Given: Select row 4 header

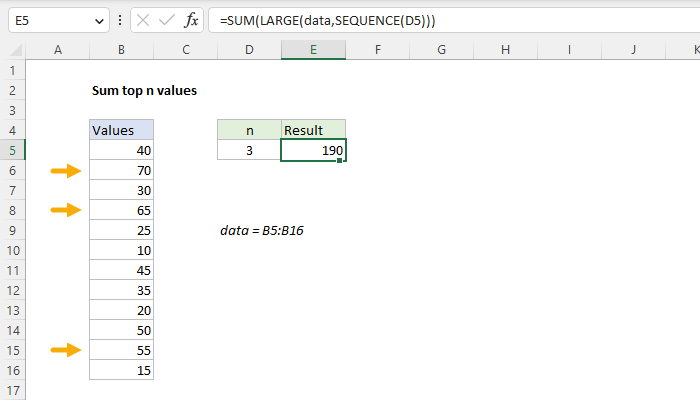Looking at the screenshot, I should pos(12,130).
